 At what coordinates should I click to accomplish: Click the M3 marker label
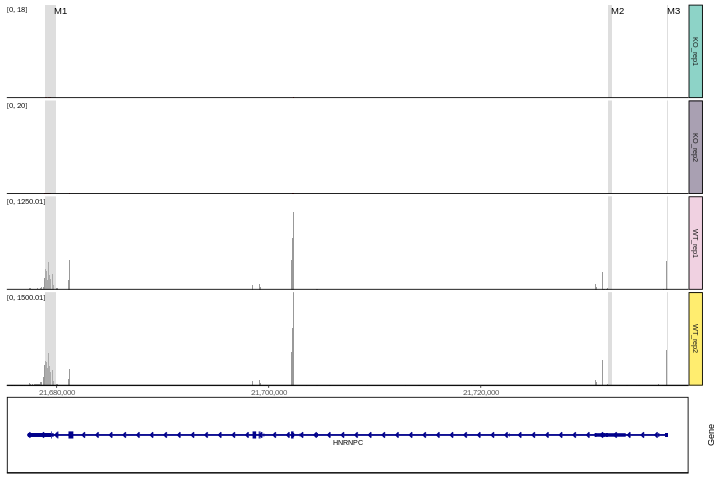tap(674, 11)
